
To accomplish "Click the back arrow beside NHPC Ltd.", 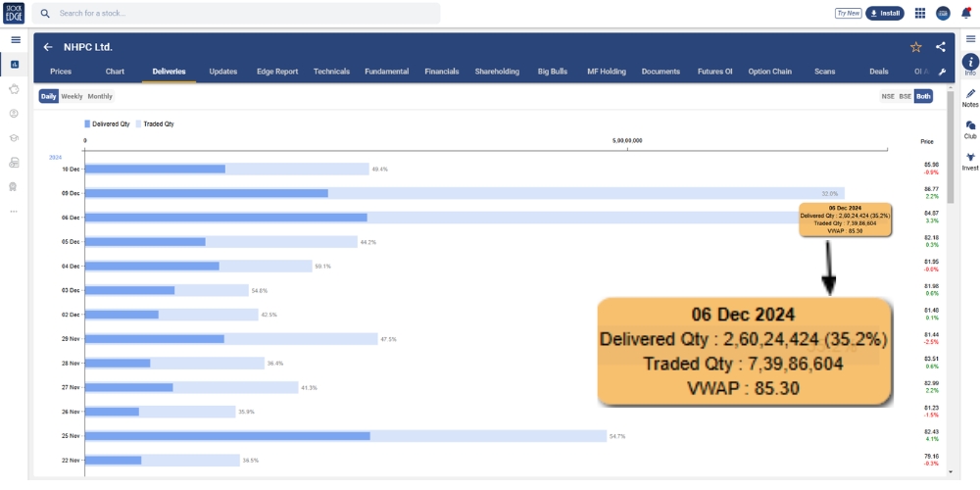I will pyautogui.click(x=48, y=47).
